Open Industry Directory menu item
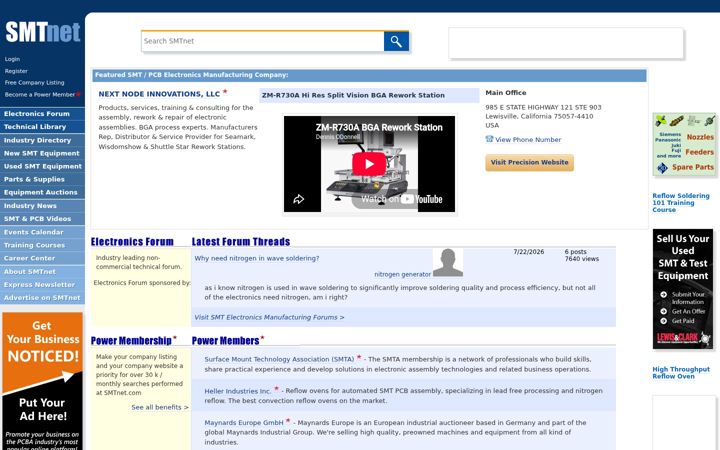Image resolution: width=720 pixels, height=450 pixels. [42, 140]
